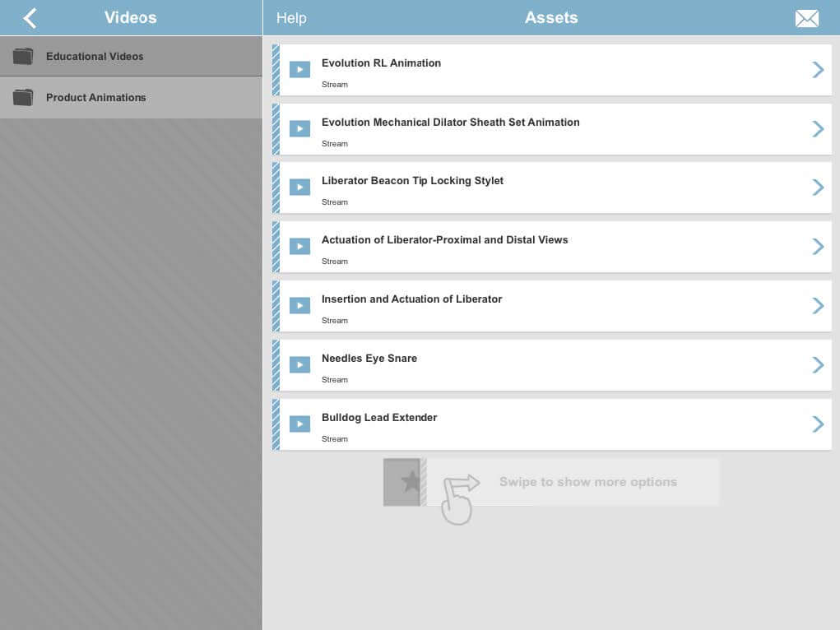Image resolution: width=840 pixels, height=630 pixels.
Task: Select Educational Videos in sidebar
Action: point(95,57)
